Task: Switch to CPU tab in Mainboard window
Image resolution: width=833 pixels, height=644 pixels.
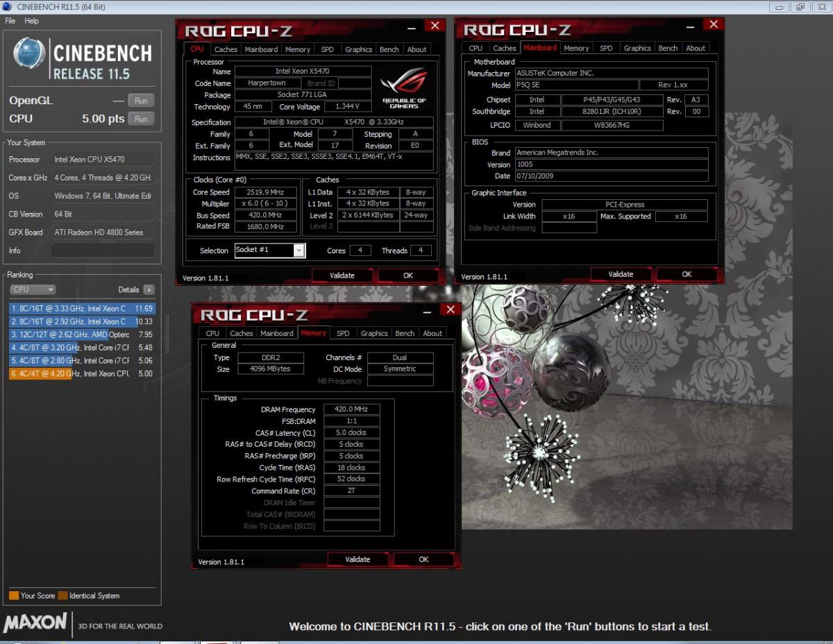Action: [476, 48]
